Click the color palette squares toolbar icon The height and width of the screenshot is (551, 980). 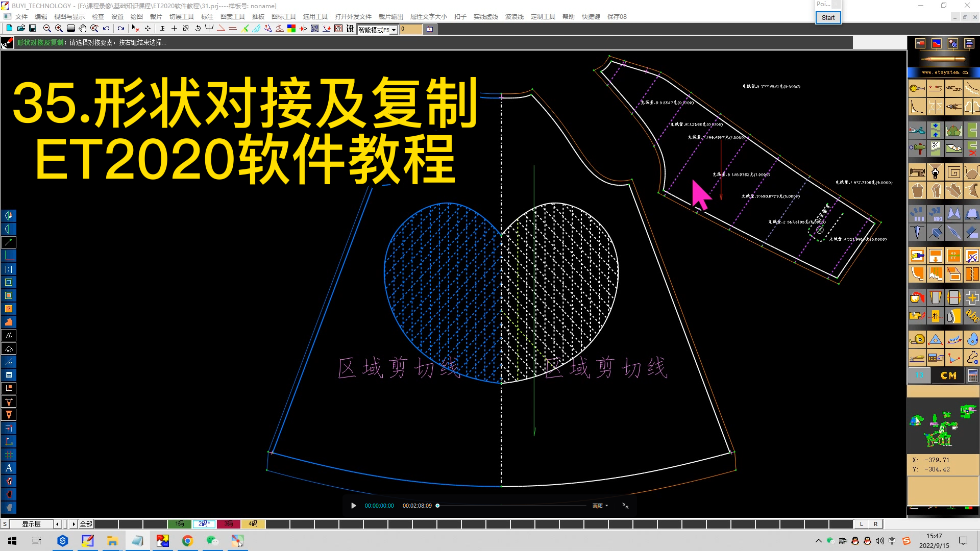291,29
